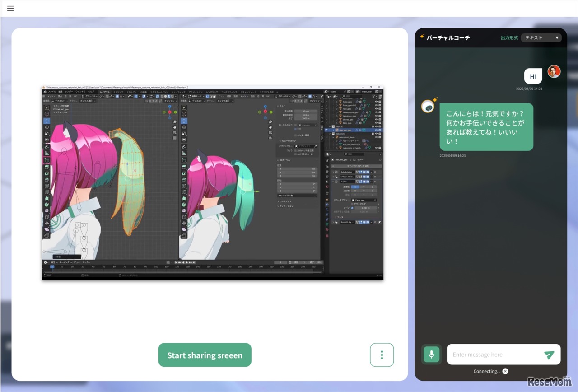
Task: Click the zoom magnifier icon in left viewport
Action: pyautogui.click(x=175, y=122)
